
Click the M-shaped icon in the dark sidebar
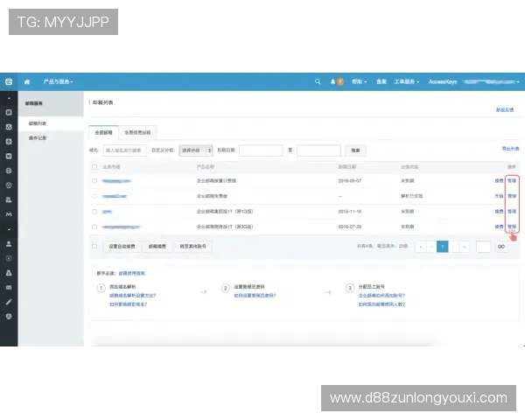(9, 214)
